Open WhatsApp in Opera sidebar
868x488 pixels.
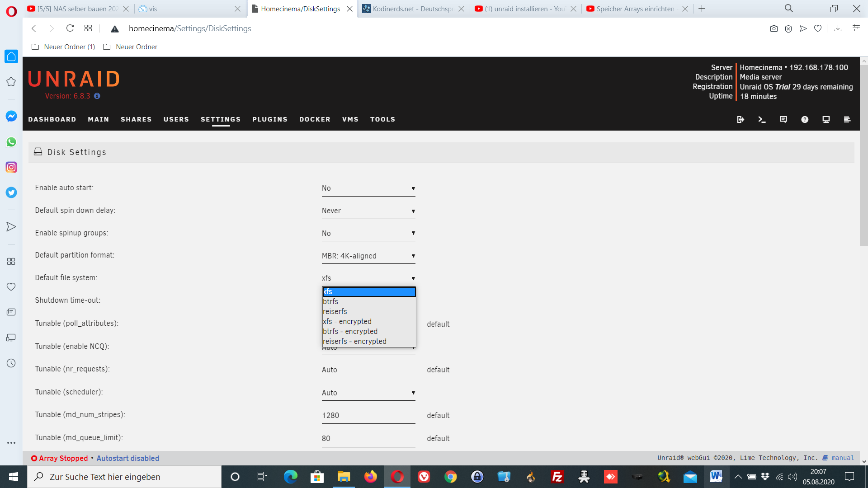click(11, 142)
